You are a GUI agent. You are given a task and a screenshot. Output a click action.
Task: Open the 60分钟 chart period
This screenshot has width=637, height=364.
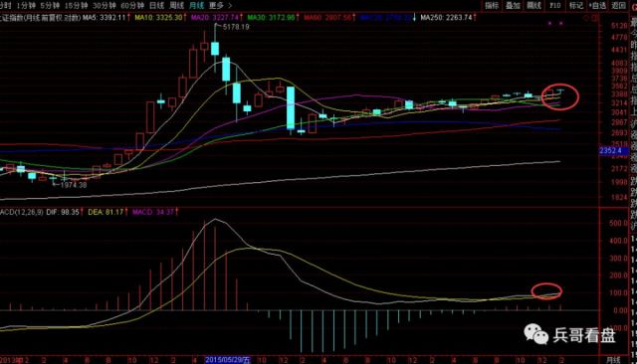pos(132,6)
